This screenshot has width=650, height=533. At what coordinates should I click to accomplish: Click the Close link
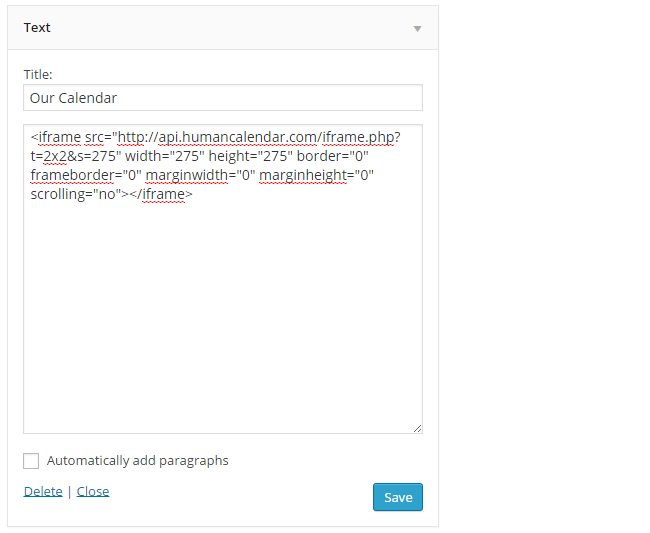(93, 491)
